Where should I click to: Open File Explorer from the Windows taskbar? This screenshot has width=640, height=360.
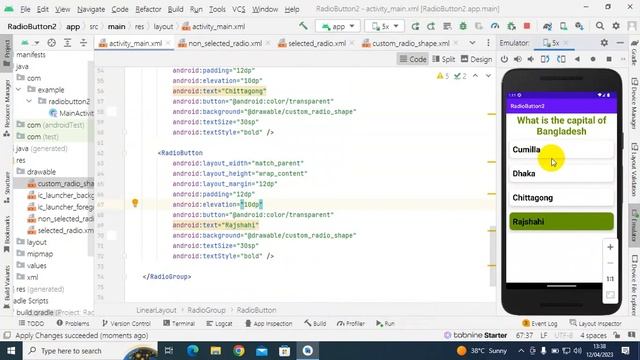[x=216, y=351]
